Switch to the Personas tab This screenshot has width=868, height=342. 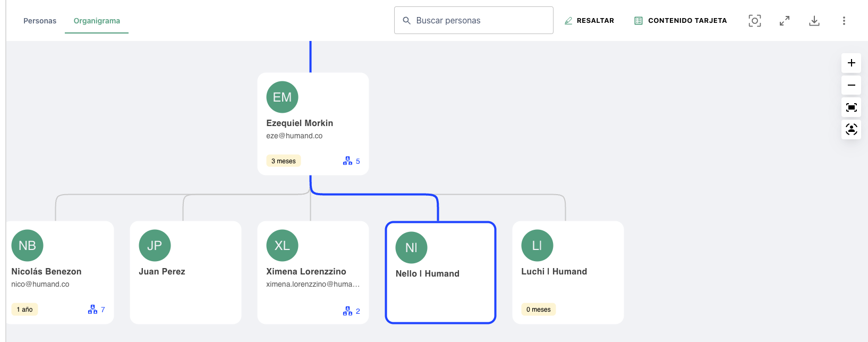point(40,21)
